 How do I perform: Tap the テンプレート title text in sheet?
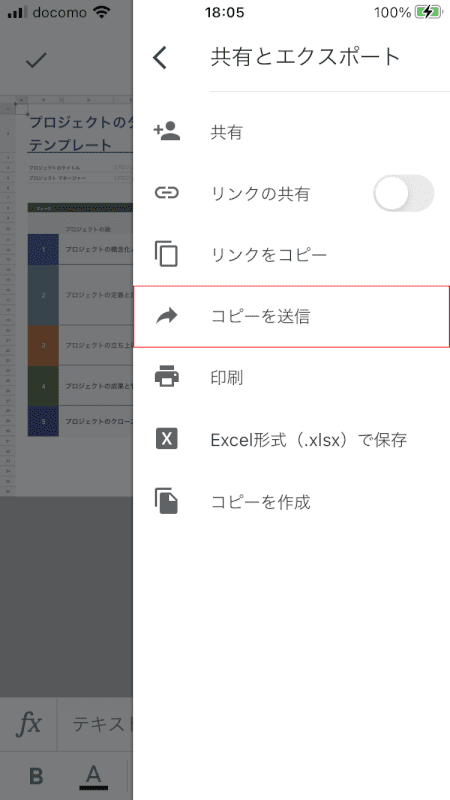pyautogui.click(x=70, y=145)
